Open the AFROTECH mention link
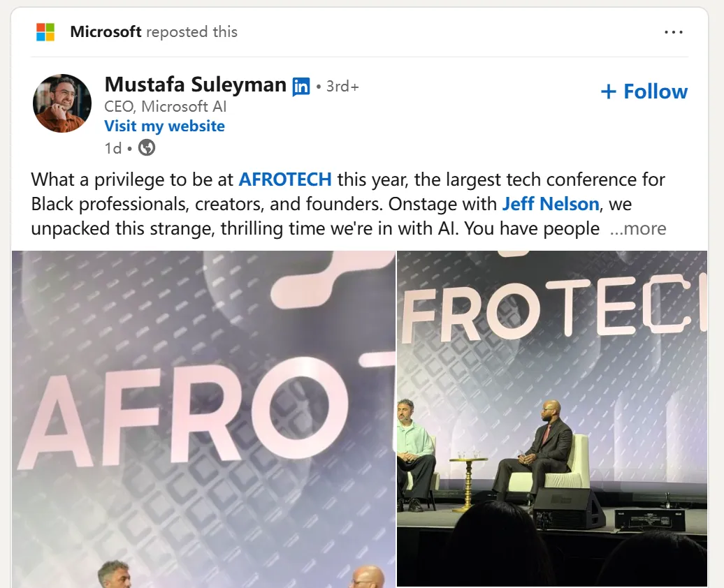 tap(285, 179)
